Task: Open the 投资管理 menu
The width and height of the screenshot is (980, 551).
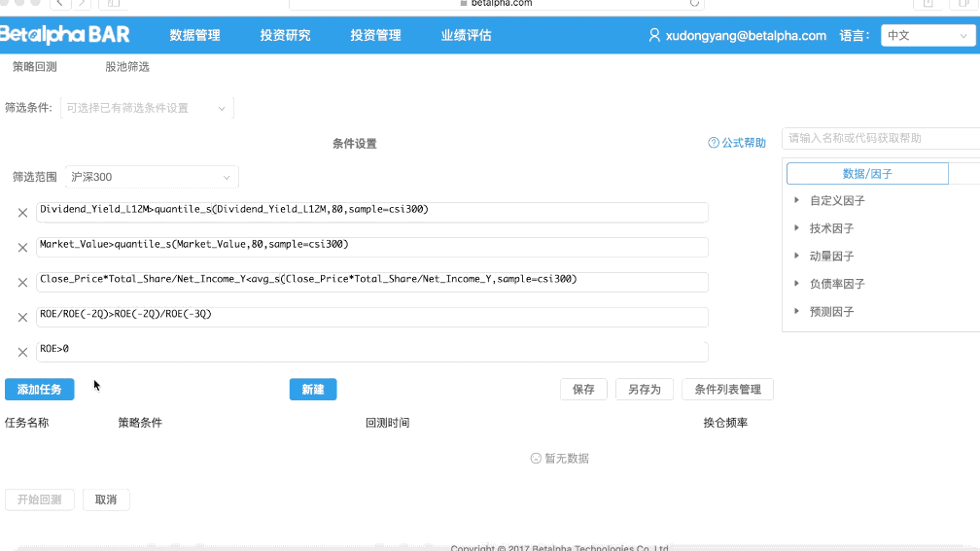Action: 375,36
